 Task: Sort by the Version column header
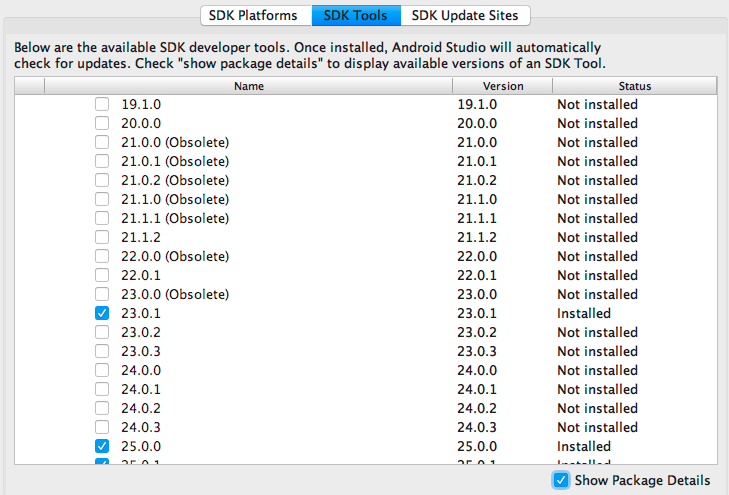coord(503,86)
